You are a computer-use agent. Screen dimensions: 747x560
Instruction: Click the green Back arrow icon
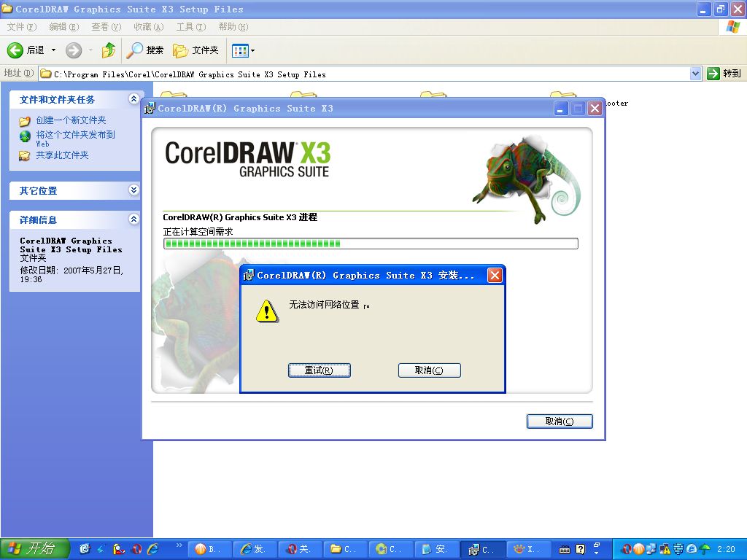pyautogui.click(x=15, y=50)
